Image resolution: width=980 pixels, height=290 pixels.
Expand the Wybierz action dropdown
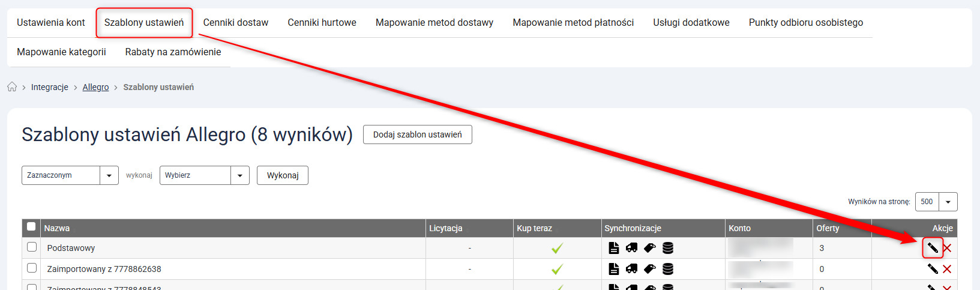[204, 175]
